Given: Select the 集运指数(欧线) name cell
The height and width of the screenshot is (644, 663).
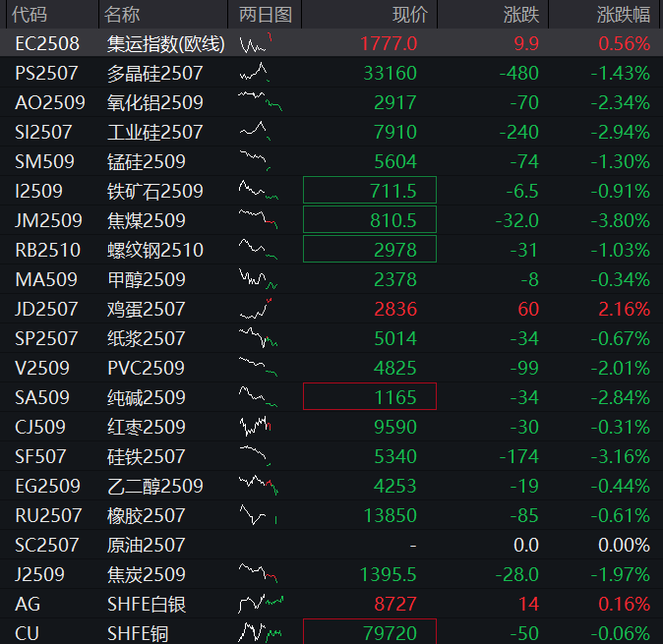Looking at the screenshot, I should 165,43.
